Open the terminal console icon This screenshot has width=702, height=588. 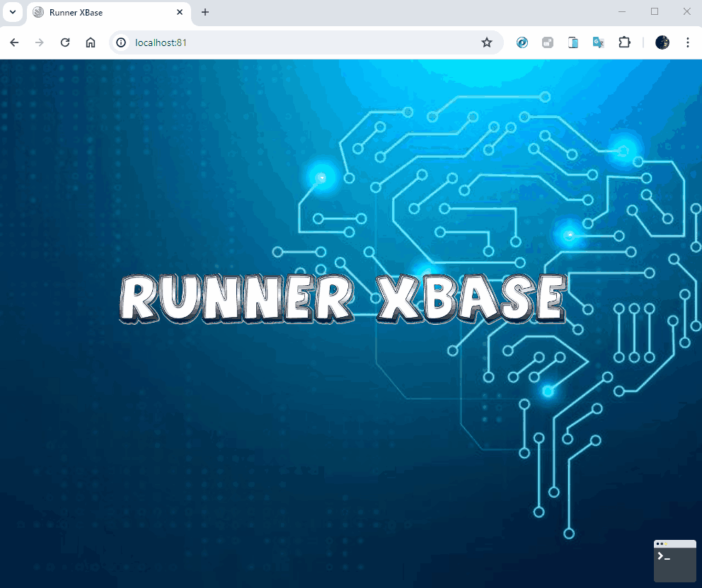(x=674, y=561)
